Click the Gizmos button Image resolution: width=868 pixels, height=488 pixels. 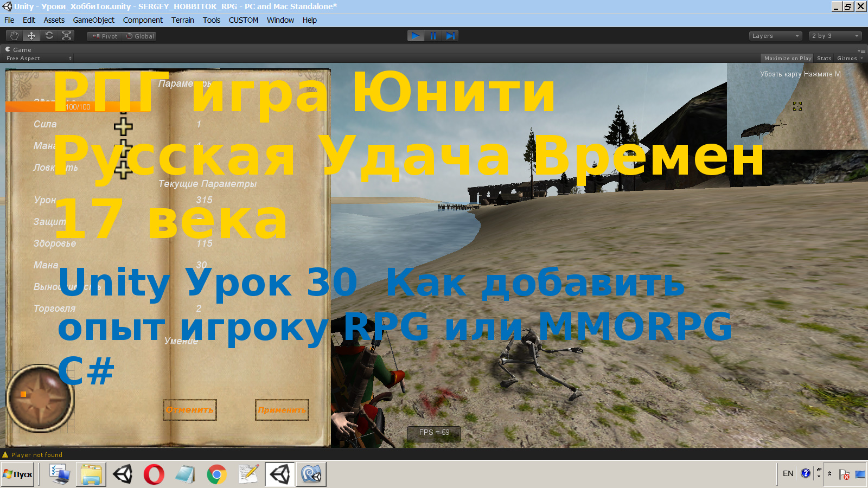(x=847, y=58)
